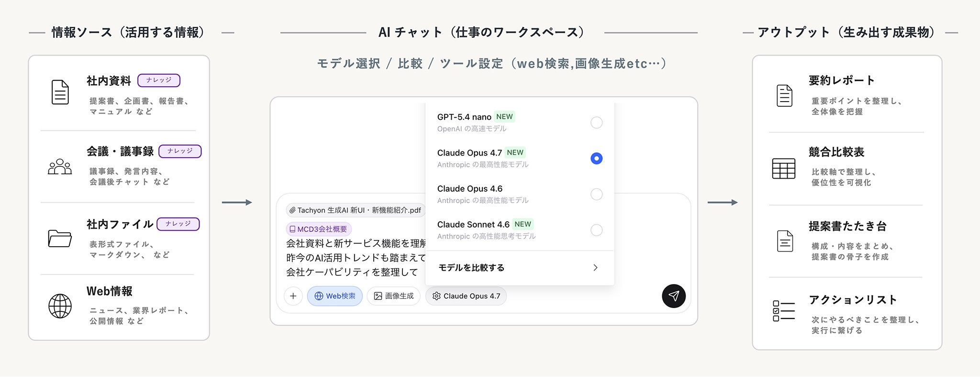The width and height of the screenshot is (980, 377).
Task: Choose Claude Sonnet 4.6 from model list
Action: pos(520,230)
